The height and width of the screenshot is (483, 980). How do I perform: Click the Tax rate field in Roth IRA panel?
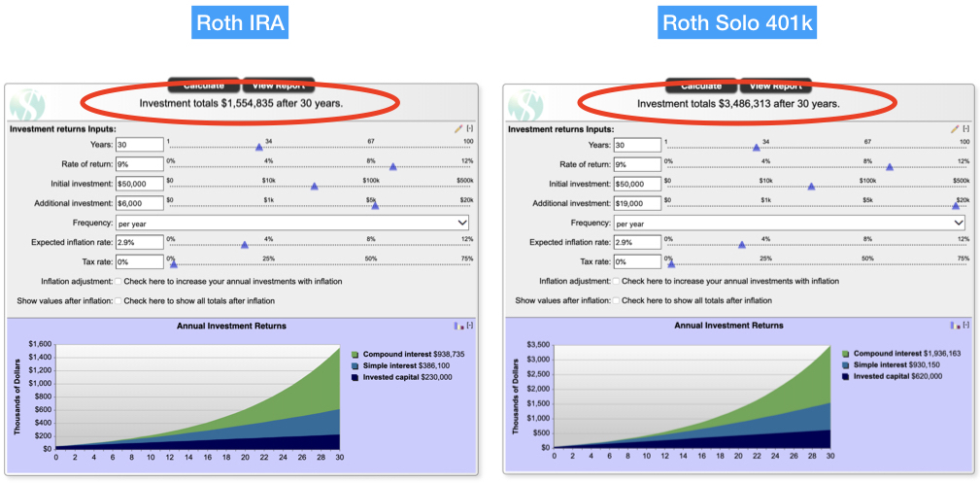point(139,261)
